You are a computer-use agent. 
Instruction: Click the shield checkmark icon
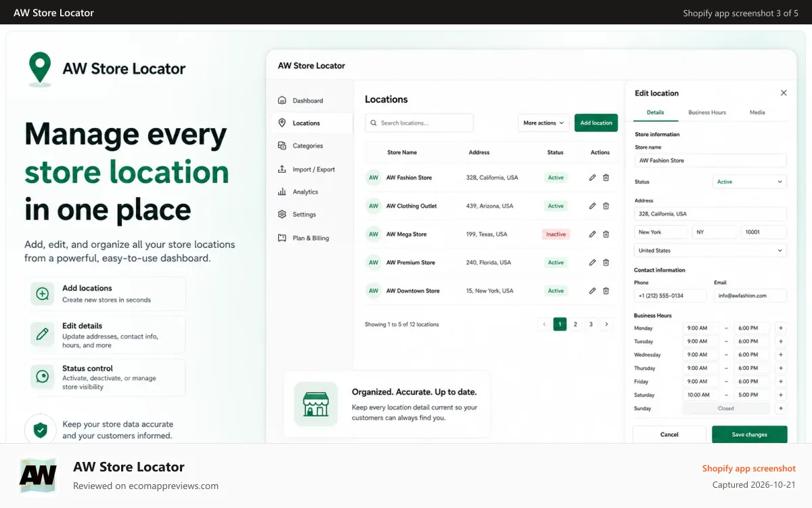point(41,429)
